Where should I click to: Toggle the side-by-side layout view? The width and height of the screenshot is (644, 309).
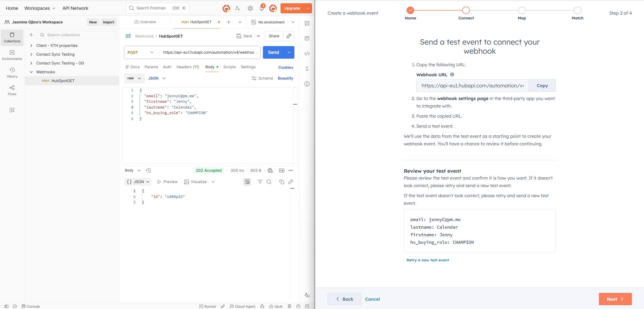coord(307,306)
